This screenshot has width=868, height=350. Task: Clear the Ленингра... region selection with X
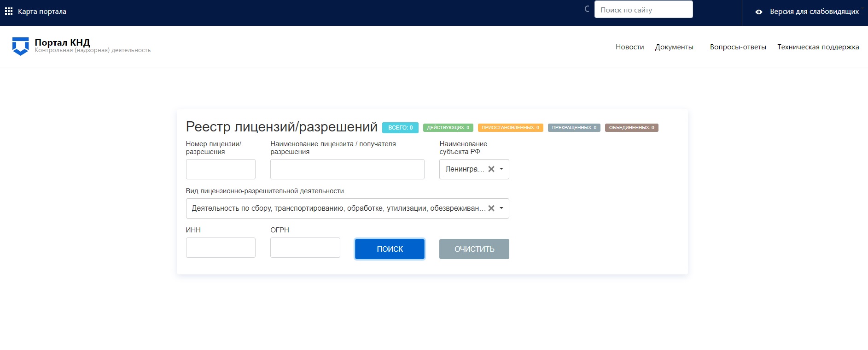491,169
